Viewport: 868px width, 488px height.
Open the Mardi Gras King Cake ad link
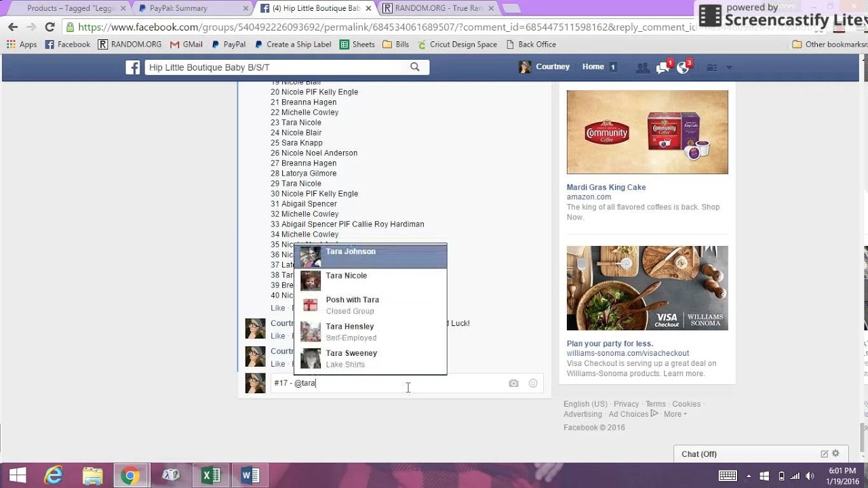pyautogui.click(x=606, y=187)
